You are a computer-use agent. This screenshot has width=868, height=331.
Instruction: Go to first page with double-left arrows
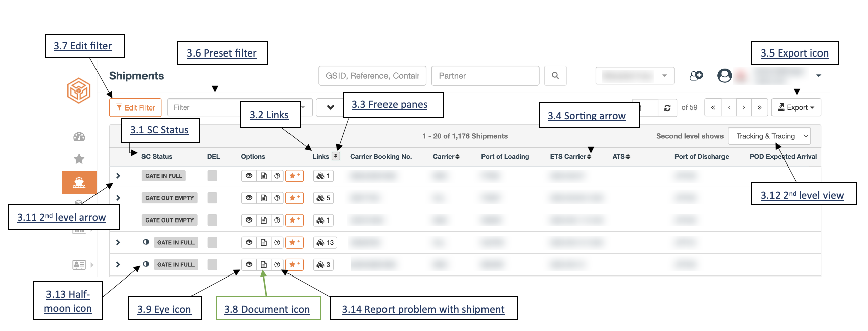713,107
